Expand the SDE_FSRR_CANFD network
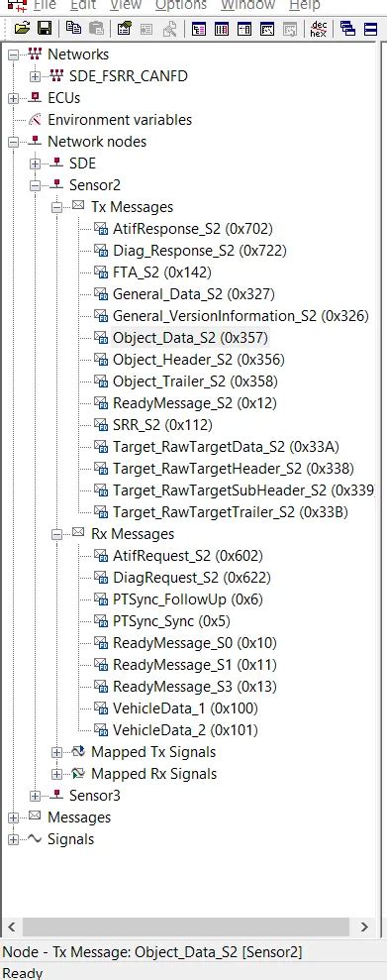Viewport: 387px width, 980px height. pos(35,76)
